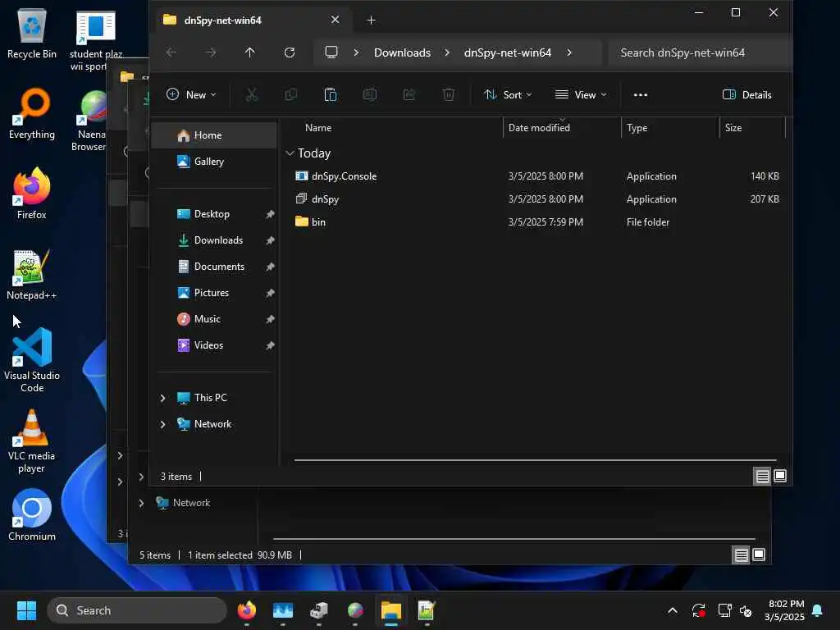The width and height of the screenshot is (840, 630).
Task: Click the pin icon next to Pictures
Action: 270,293
